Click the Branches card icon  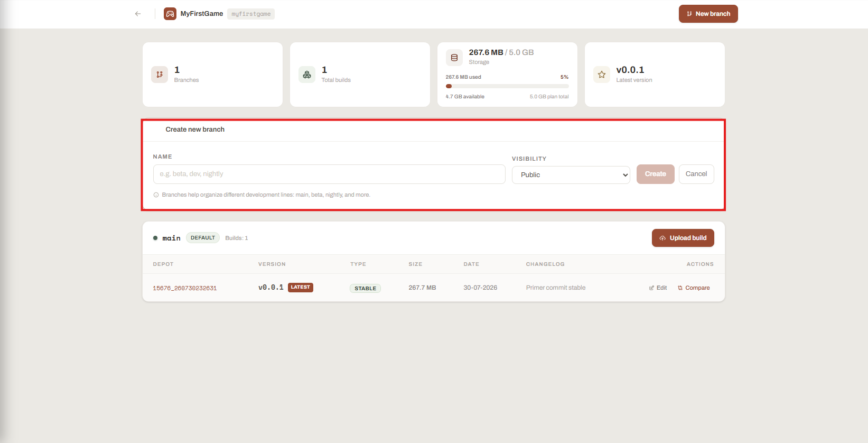[160, 75]
